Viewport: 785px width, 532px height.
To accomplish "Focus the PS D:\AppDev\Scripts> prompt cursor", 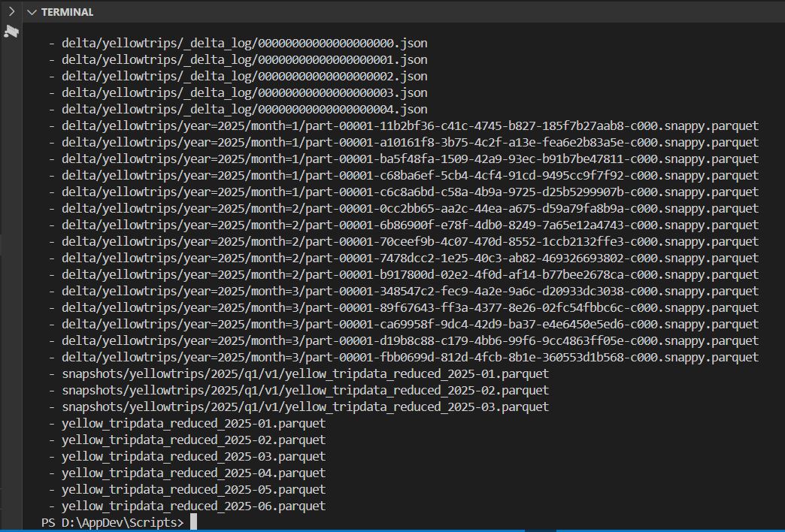I will tap(193, 522).
